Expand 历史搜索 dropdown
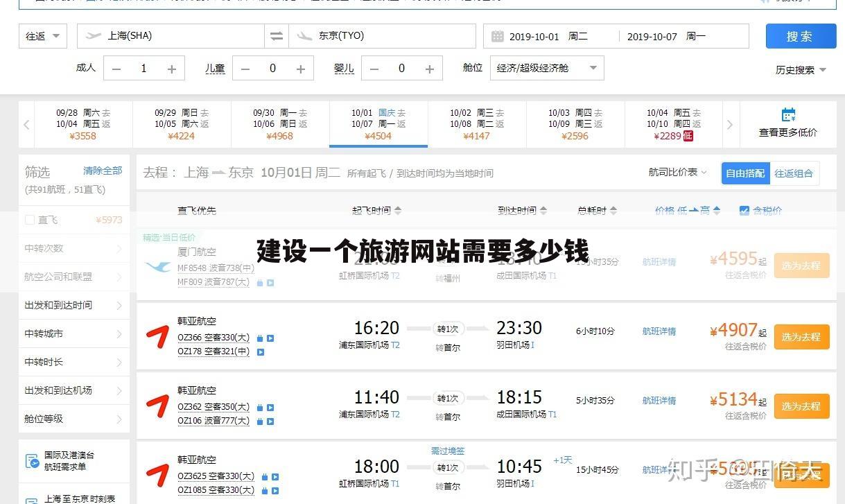The height and width of the screenshot is (504, 845). (x=801, y=70)
